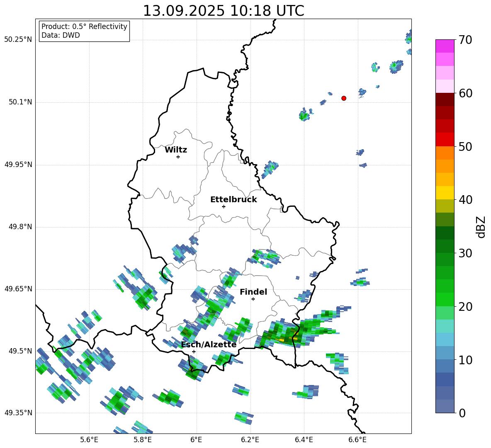
Task: Click the 70 tick label on colorbar
Action: tap(465, 40)
